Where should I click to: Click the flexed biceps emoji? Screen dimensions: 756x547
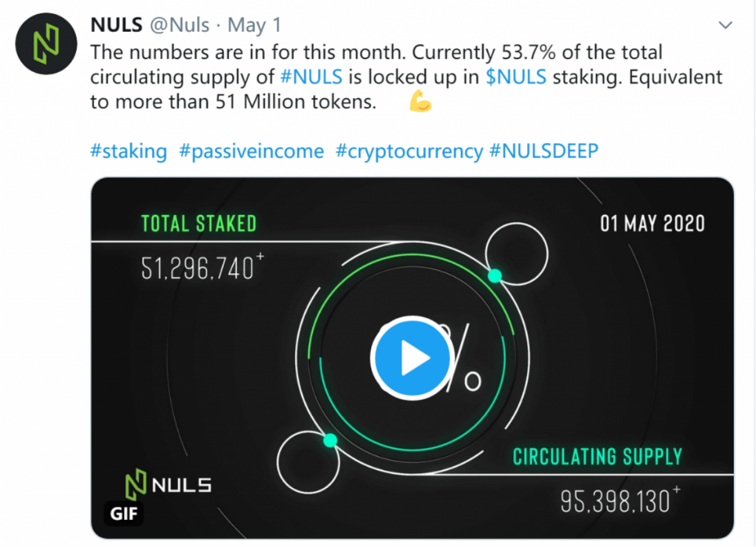(x=420, y=103)
